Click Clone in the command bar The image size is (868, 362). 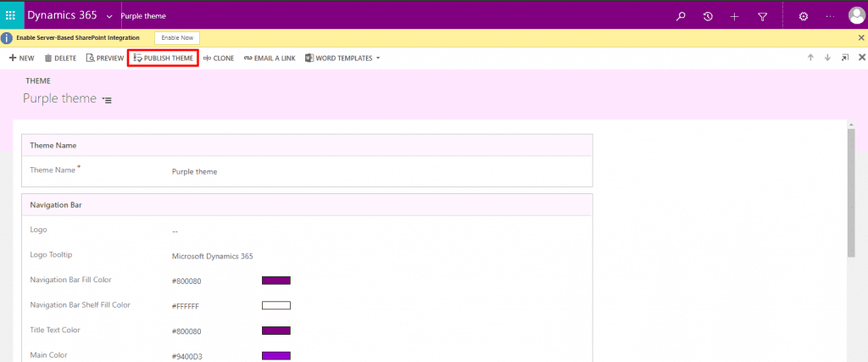pyautogui.click(x=219, y=58)
